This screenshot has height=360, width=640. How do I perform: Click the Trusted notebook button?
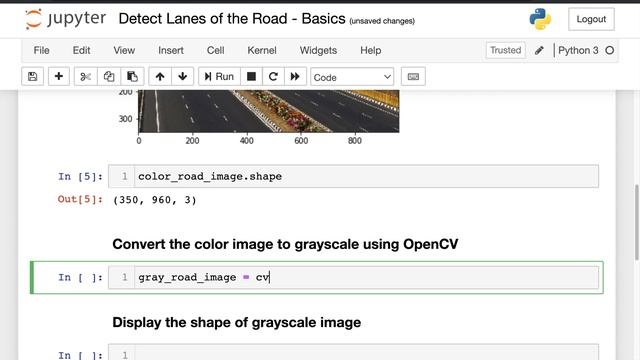pos(505,50)
